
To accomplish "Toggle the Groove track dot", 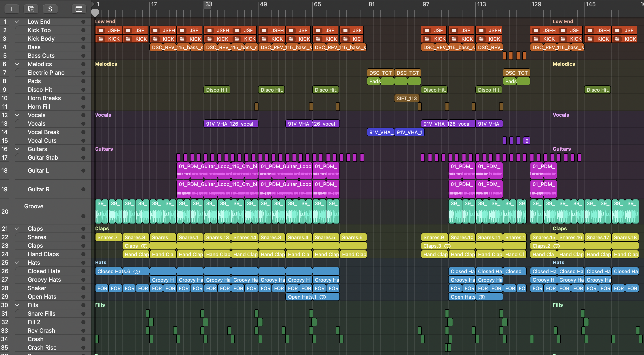I will [x=83, y=216].
